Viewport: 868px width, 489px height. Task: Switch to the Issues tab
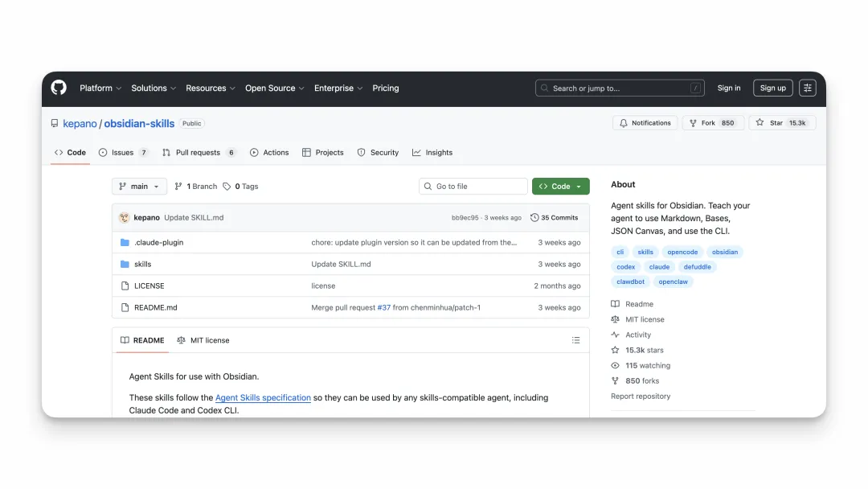pos(124,152)
